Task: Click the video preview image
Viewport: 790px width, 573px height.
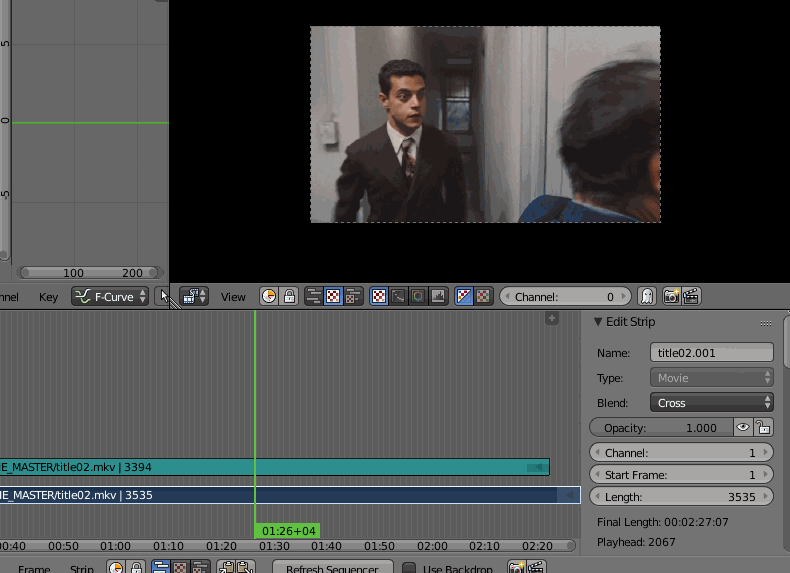Action: [485, 124]
